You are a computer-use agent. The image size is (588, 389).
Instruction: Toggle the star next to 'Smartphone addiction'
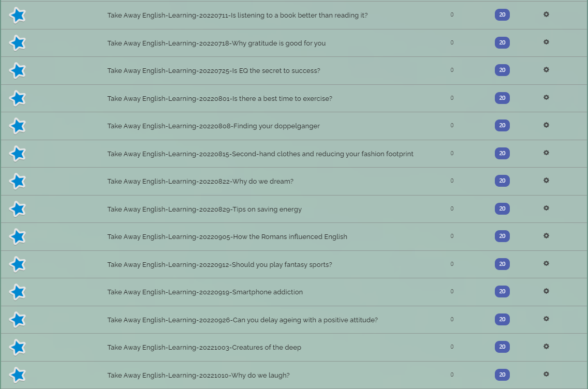pyautogui.click(x=17, y=292)
